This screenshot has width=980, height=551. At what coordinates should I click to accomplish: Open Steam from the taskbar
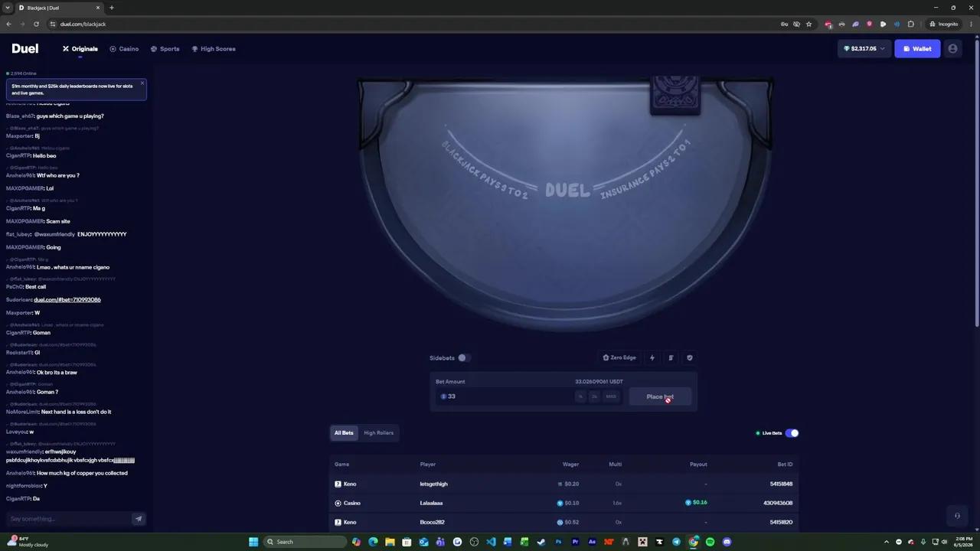coord(541,542)
